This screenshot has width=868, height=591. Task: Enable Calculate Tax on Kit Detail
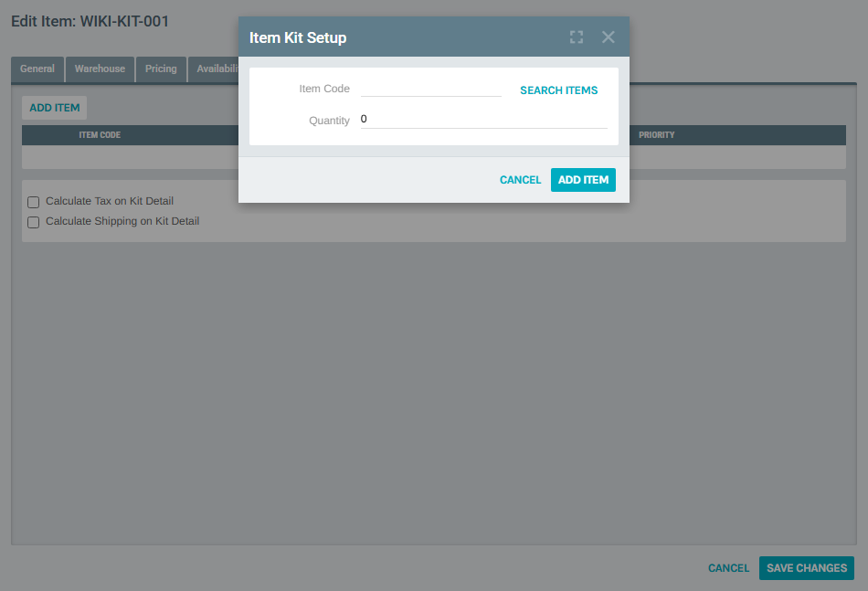[x=33, y=202]
